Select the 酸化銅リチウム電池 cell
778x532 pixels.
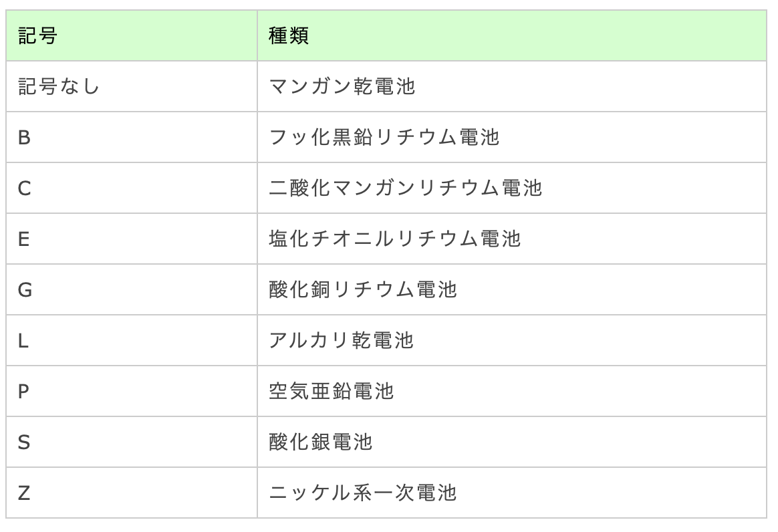click(363, 289)
